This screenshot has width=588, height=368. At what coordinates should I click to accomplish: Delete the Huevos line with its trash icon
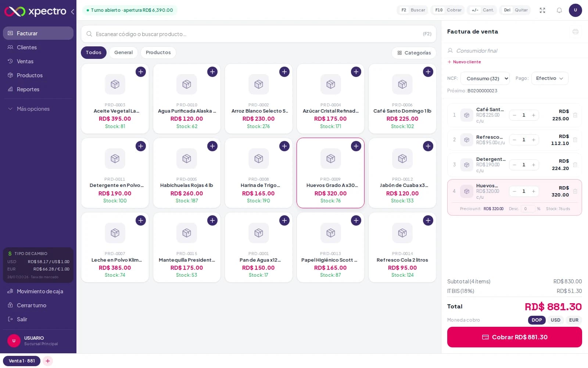[575, 191]
